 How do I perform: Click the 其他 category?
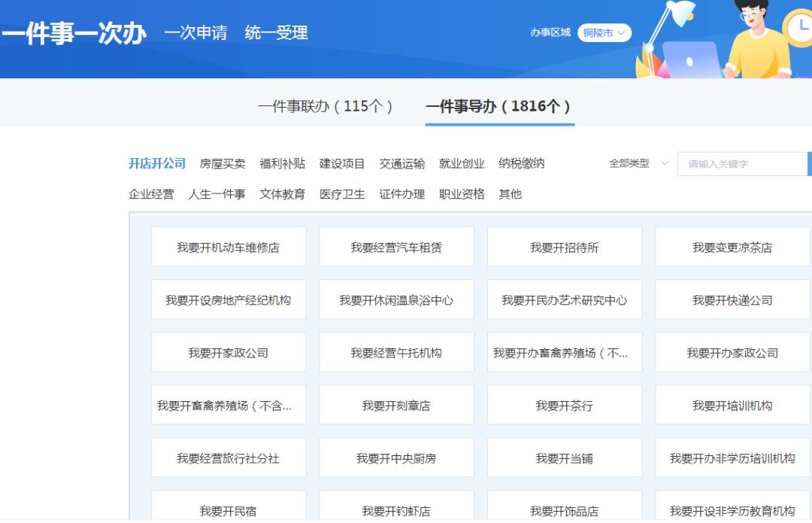(510, 194)
